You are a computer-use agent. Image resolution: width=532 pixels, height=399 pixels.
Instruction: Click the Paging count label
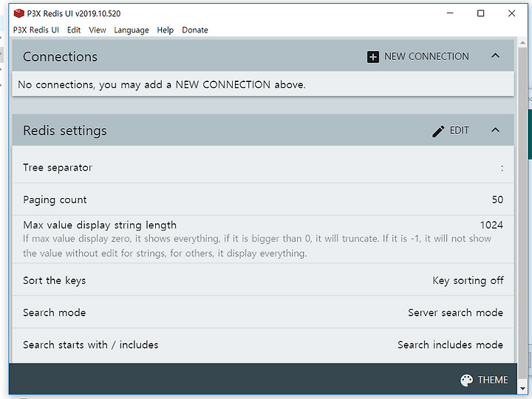click(x=55, y=199)
